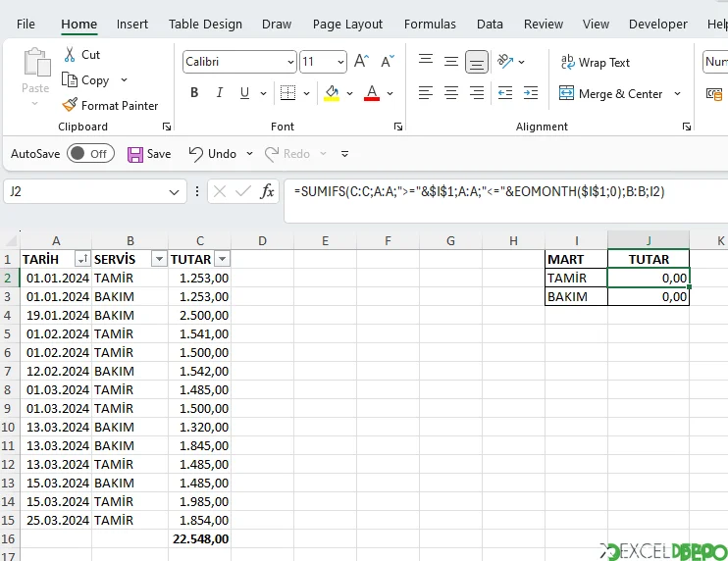The image size is (728, 561).
Task: Expand the Name Box dropdown
Action: coord(174,191)
